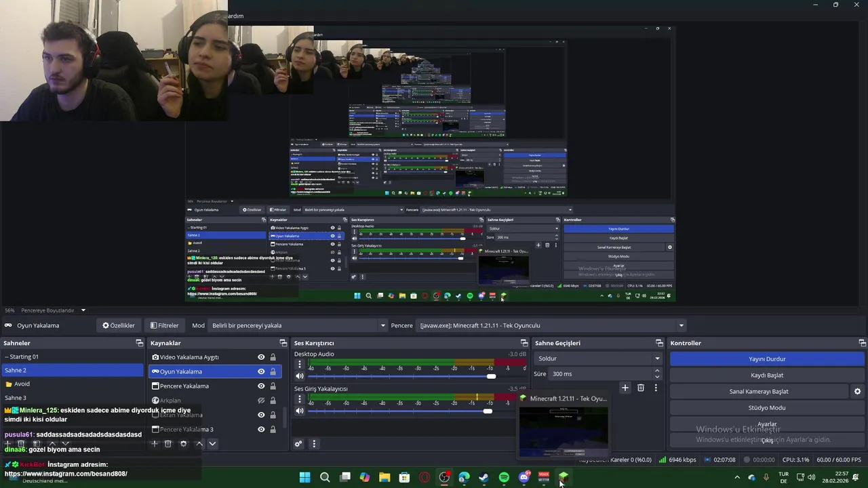Click Kaydı Başlat to start recording

point(767,375)
